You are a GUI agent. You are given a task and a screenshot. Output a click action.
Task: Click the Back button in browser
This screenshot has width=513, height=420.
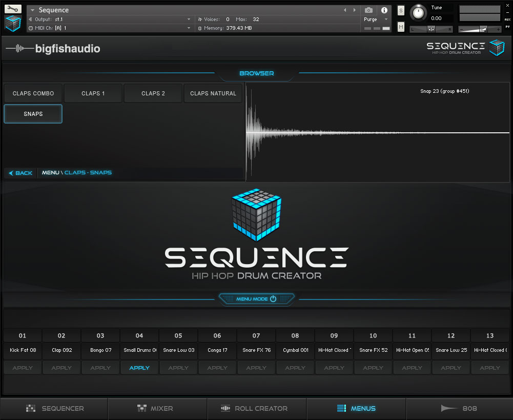click(x=20, y=173)
